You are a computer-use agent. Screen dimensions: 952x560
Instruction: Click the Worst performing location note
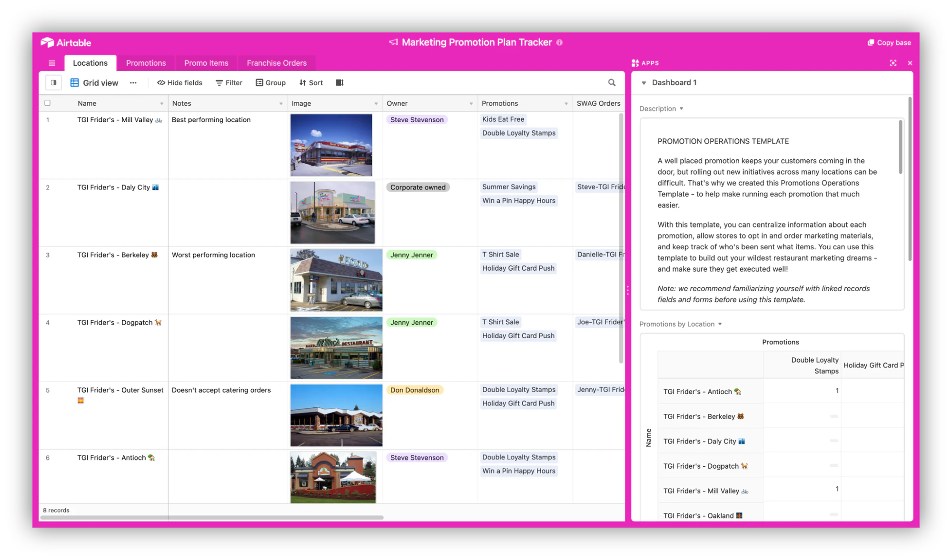click(213, 255)
